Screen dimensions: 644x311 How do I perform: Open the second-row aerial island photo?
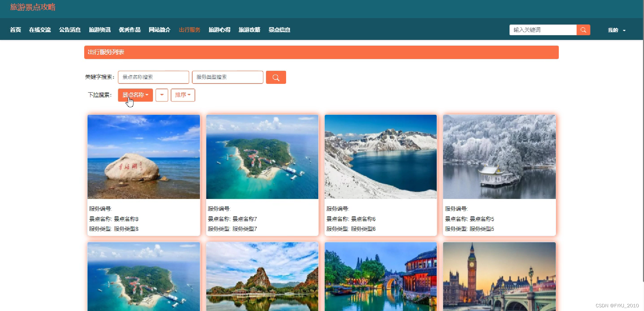tap(144, 276)
